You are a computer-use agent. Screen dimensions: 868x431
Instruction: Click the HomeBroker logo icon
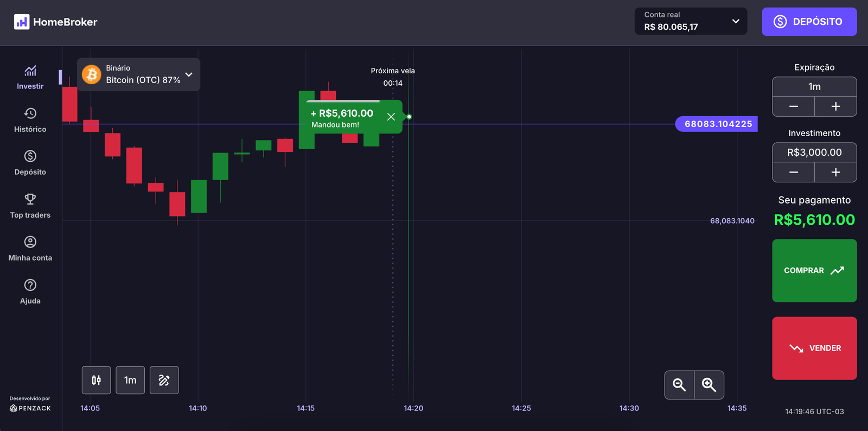(x=22, y=22)
